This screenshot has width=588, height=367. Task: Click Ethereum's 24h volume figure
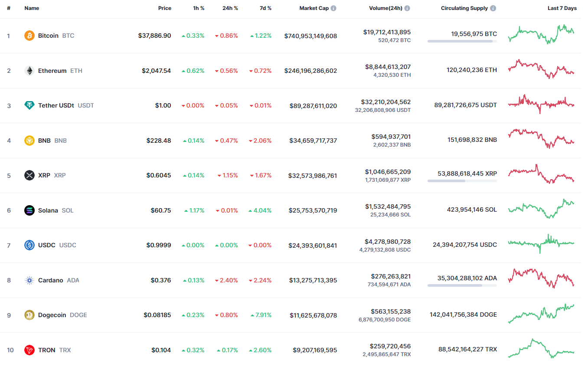click(388, 67)
